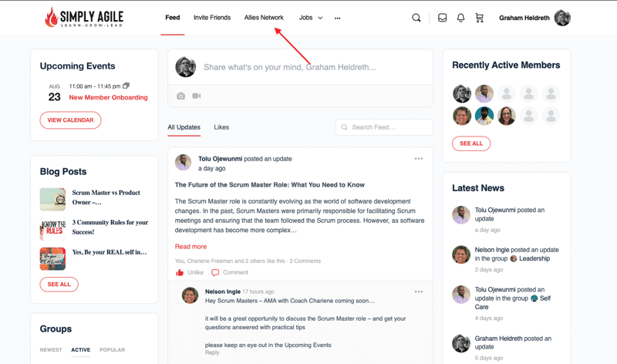Click the 17 hours ago timestamp
Screen dimensions: 617x364
click(x=258, y=292)
